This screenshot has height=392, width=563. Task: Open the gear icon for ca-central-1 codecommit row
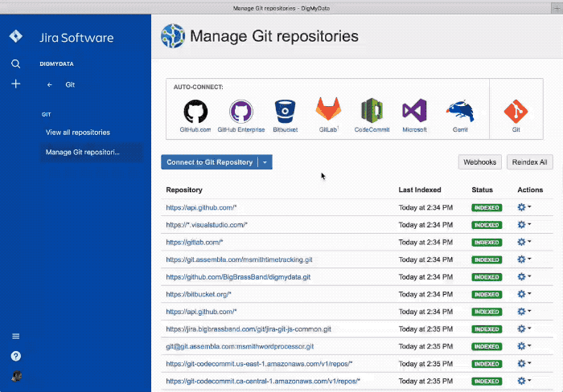(524, 381)
